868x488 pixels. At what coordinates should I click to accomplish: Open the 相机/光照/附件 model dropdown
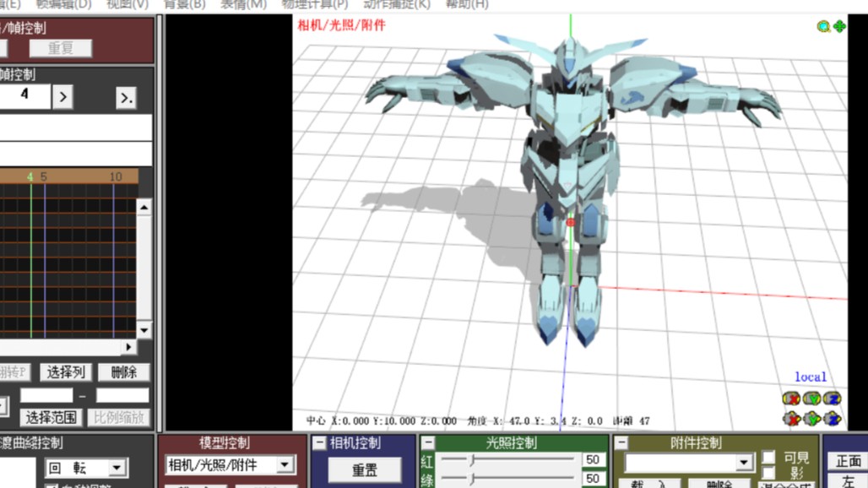point(285,465)
